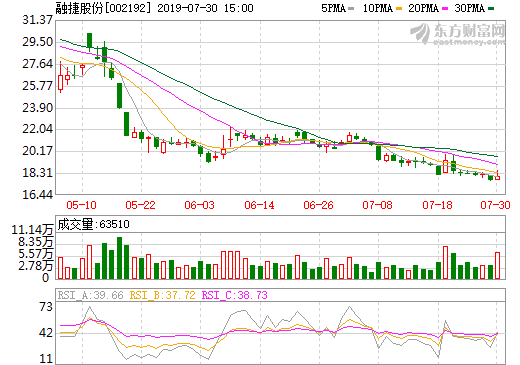Click the 20.17 price axis label
The image size is (520, 365).
tap(38, 151)
